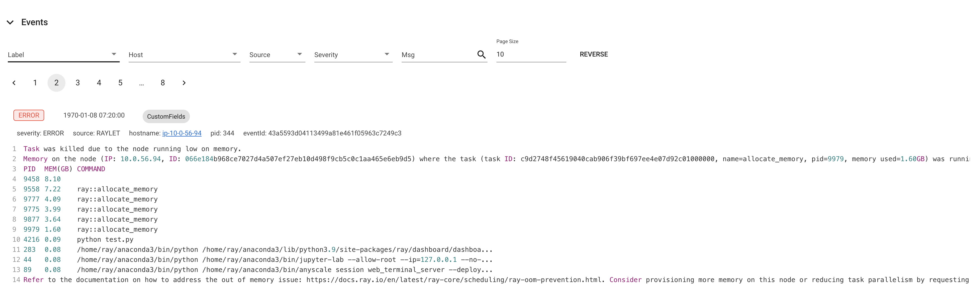Click the red ERROR severity badge

point(29,115)
